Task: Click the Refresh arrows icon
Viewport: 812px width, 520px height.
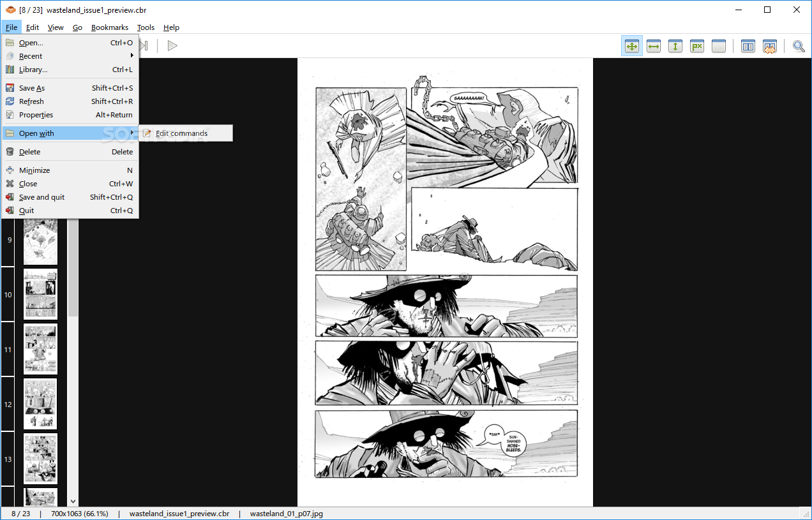Action: tap(10, 101)
